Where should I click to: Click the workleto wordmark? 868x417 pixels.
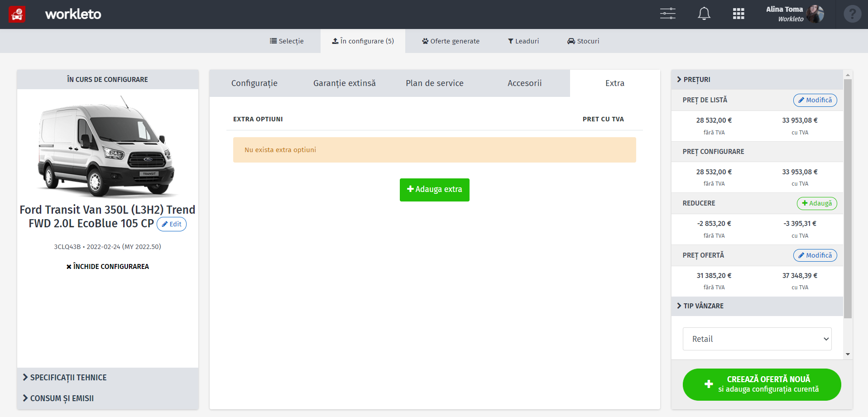[73, 14]
